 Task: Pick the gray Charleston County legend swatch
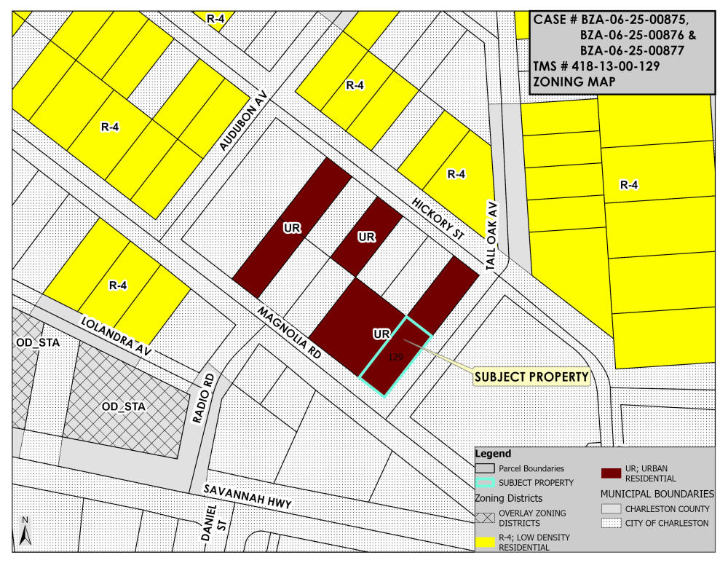click(611, 508)
